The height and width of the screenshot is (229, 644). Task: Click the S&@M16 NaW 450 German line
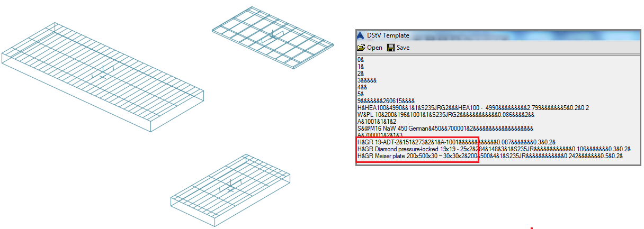click(x=445, y=129)
